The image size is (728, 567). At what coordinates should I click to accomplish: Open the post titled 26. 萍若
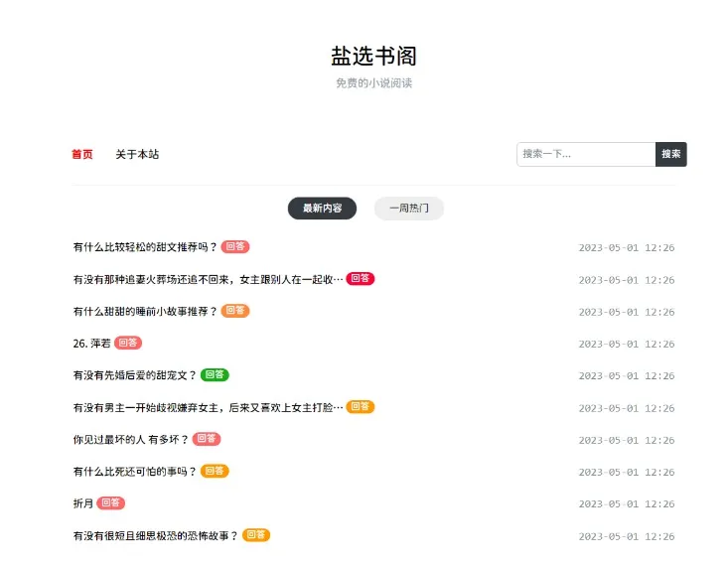[92, 344]
